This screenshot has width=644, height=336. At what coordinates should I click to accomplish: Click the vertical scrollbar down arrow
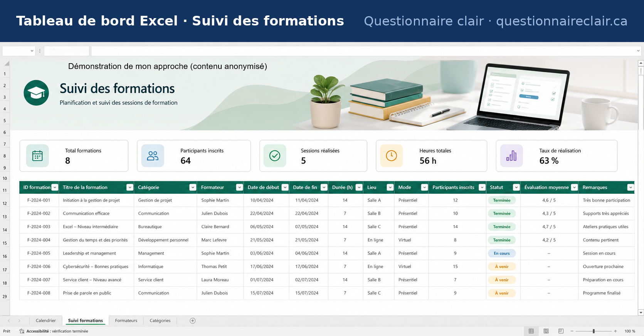point(641,312)
